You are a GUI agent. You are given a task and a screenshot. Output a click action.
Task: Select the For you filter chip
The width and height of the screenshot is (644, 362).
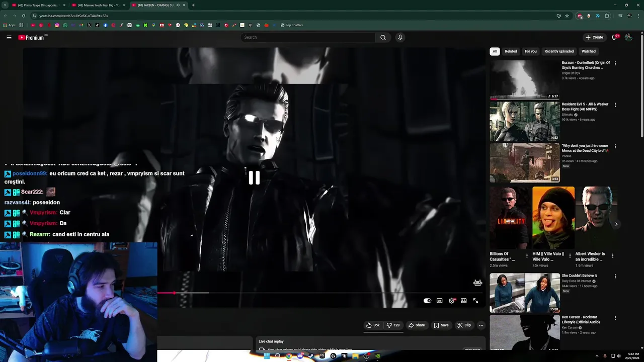[x=530, y=51]
